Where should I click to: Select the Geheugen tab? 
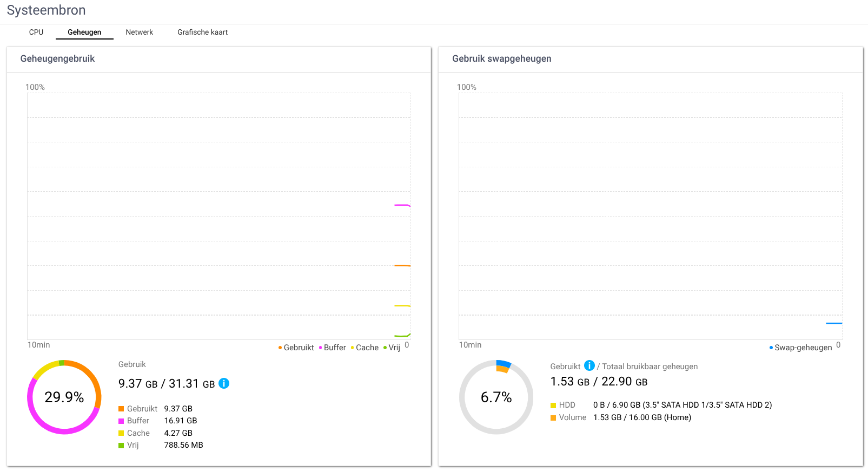(x=84, y=32)
